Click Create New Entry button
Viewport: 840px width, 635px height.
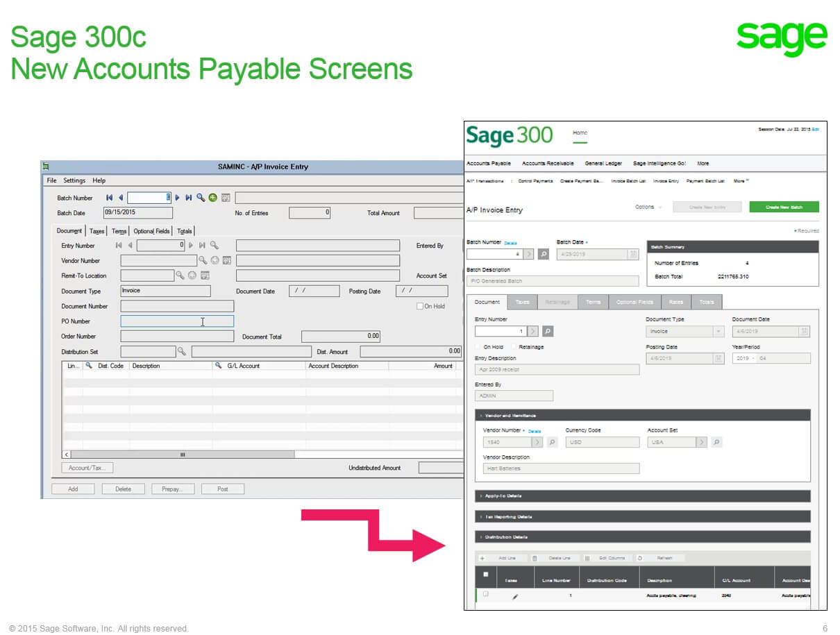pyautogui.click(x=707, y=207)
